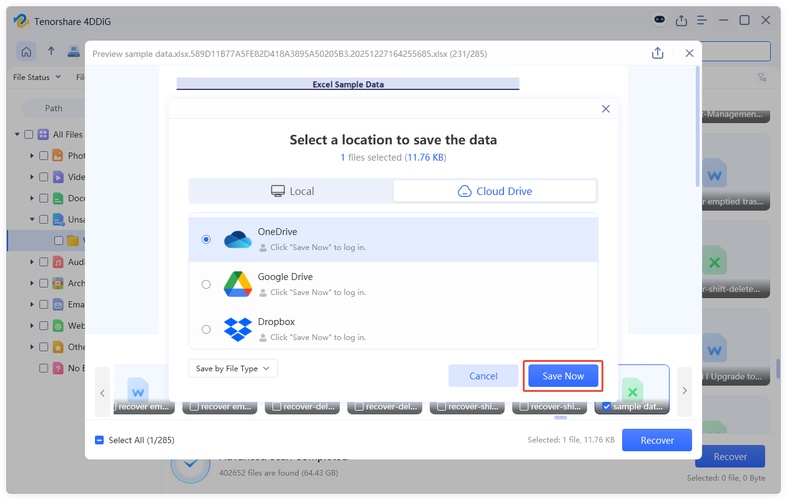The image size is (787, 500).
Task: Click the No Extension question mark icon
Action: coord(58,368)
